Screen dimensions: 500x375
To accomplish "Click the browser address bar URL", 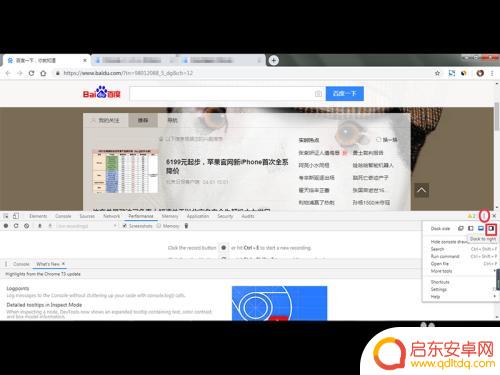I will coord(128,73).
